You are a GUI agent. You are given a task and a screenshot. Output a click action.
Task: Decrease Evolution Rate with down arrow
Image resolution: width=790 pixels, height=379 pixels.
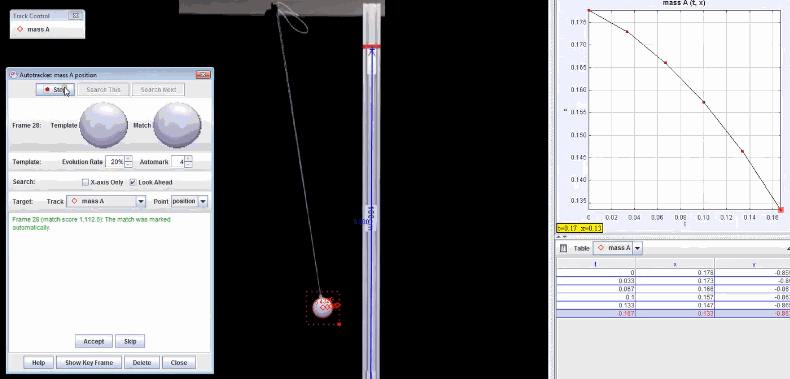pos(128,165)
